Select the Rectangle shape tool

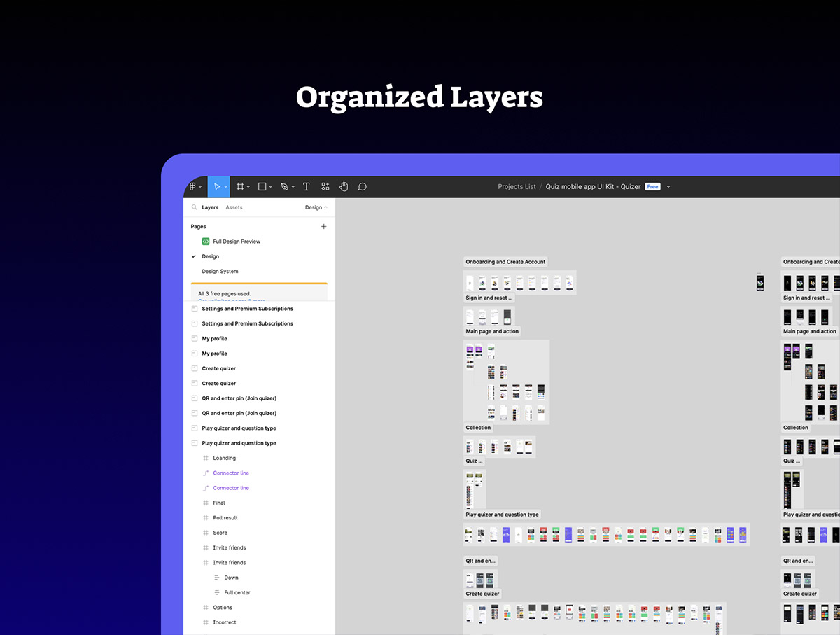click(x=262, y=187)
